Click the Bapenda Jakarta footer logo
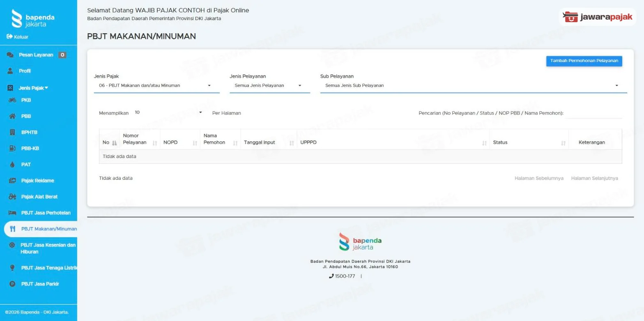This screenshot has width=644, height=321. tap(360, 241)
